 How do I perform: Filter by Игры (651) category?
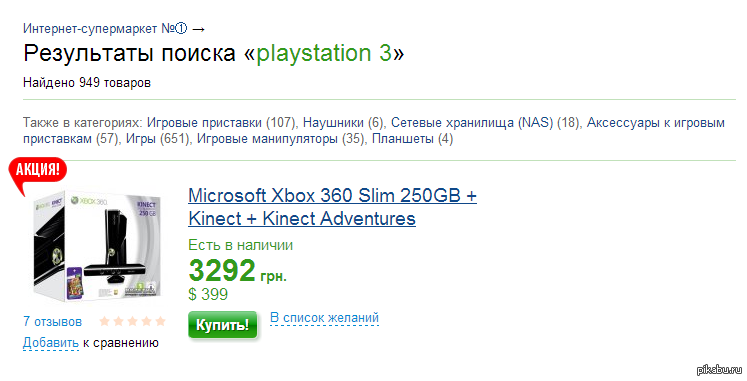(158, 139)
